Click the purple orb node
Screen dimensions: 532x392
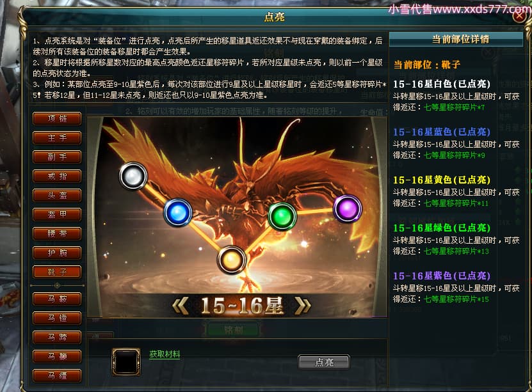(348, 208)
